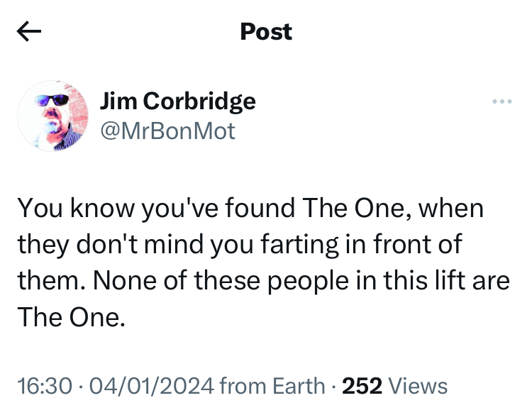Image resolution: width=532 pixels, height=415 pixels.
Task: Select the 04/01/2024 post date
Action: (151, 386)
